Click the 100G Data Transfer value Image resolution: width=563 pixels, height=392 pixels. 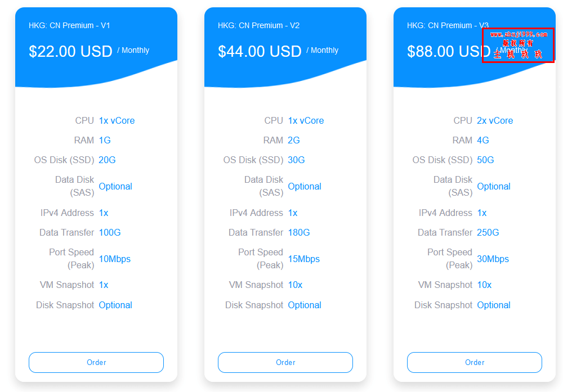(110, 232)
